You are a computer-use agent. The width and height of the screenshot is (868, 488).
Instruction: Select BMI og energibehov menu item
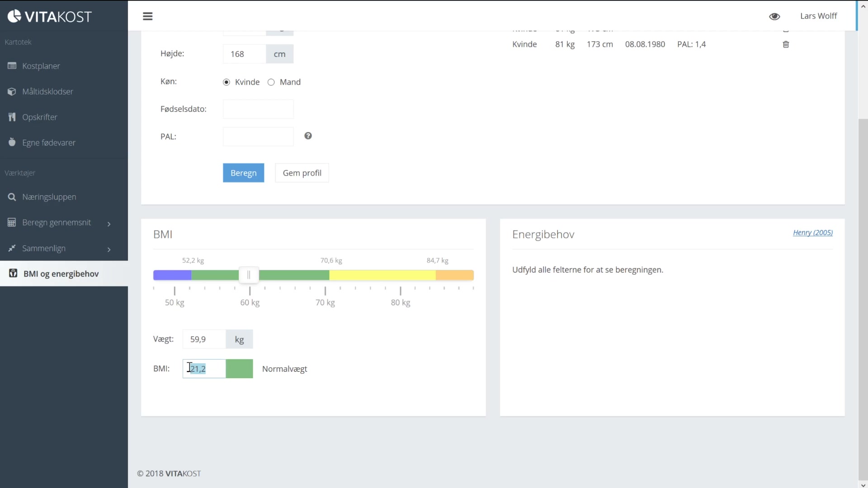coord(61,274)
